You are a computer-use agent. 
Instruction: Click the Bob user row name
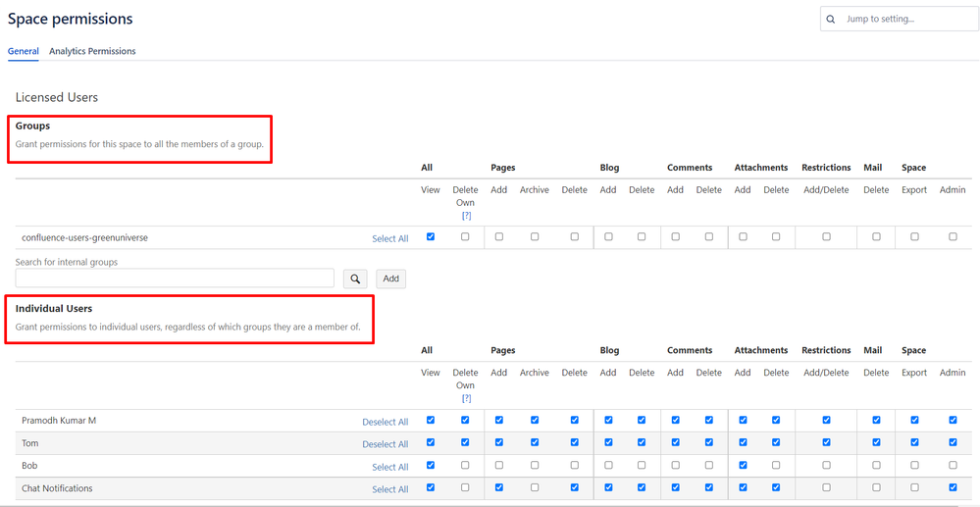coord(29,466)
